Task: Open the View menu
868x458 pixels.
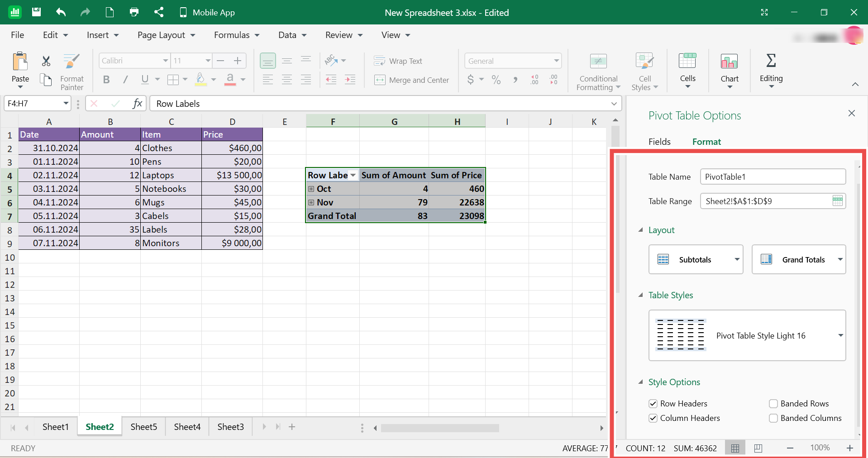Action: pyautogui.click(x=396, y=35)
